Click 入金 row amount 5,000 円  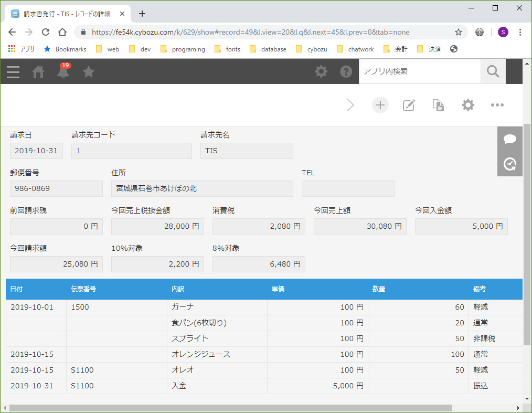pos(317,386)
